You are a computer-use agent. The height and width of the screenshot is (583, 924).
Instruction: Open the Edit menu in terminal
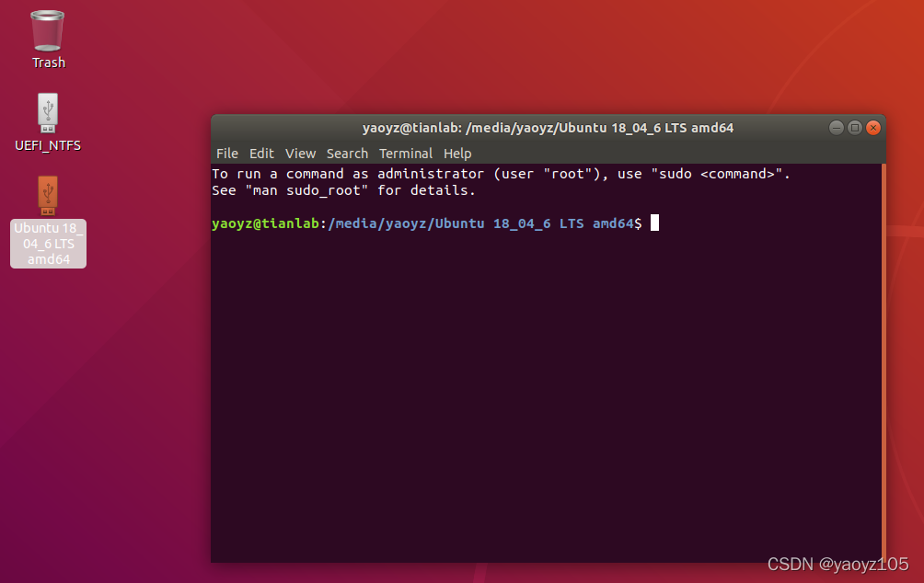(x=261, y=154)
